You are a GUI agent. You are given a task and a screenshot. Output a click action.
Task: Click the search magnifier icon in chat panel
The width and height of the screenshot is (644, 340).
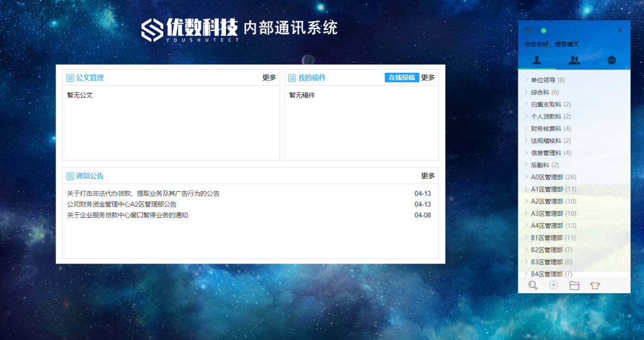(532, 285)
